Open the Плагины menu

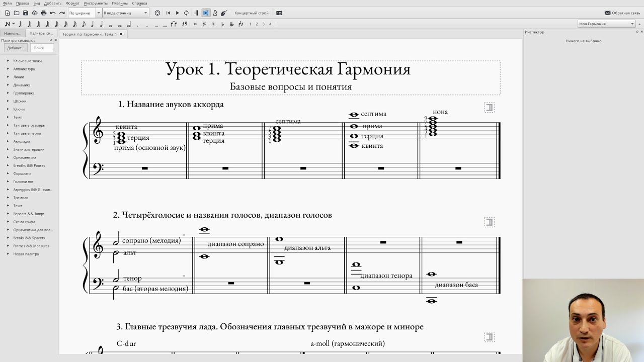[x=120, y=3]
